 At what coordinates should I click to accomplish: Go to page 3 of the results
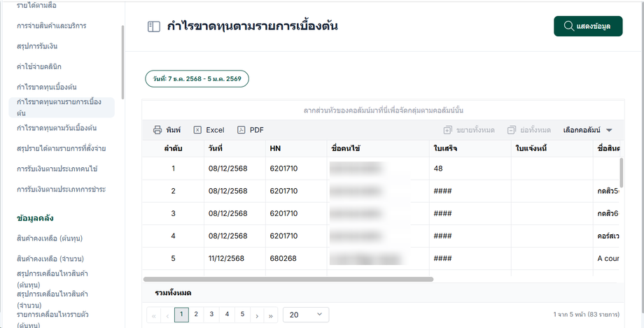pyautogui.click(x=211, y=315)
